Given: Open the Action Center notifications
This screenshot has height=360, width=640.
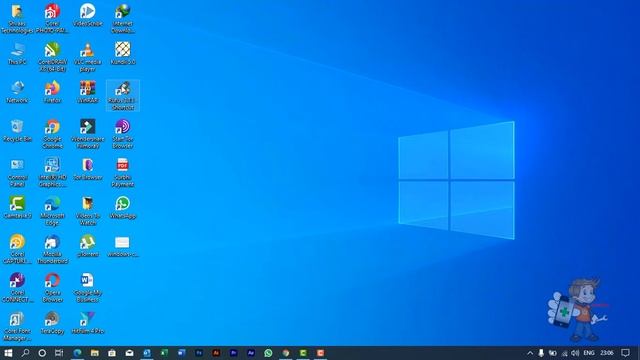Looking at the screenshot, I should pyautogui.click(x=626, y=353).
